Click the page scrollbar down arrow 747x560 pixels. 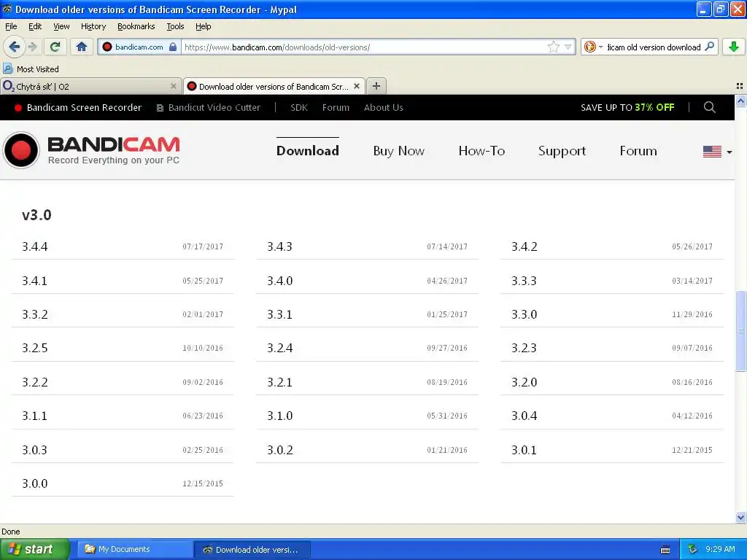[740, 517]
